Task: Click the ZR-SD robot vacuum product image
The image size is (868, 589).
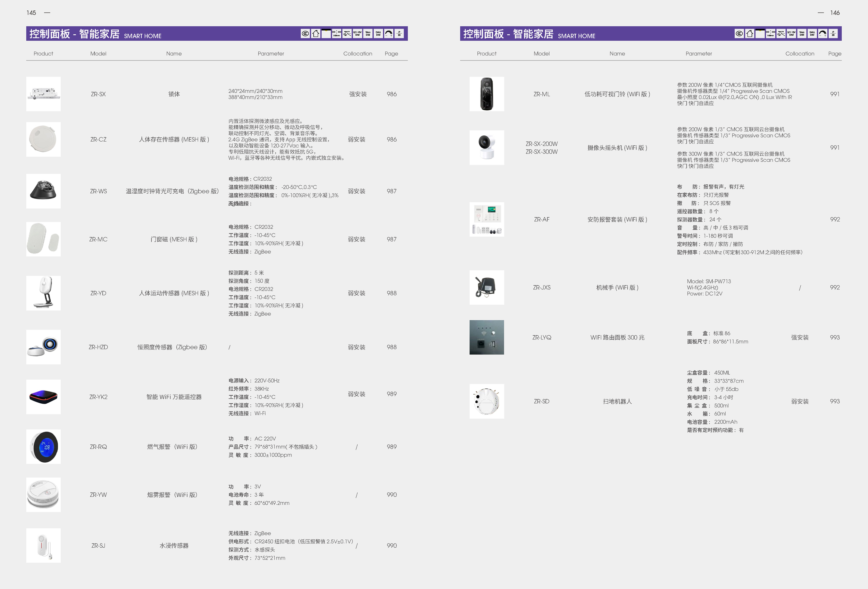Action: (x=487, y=401)
